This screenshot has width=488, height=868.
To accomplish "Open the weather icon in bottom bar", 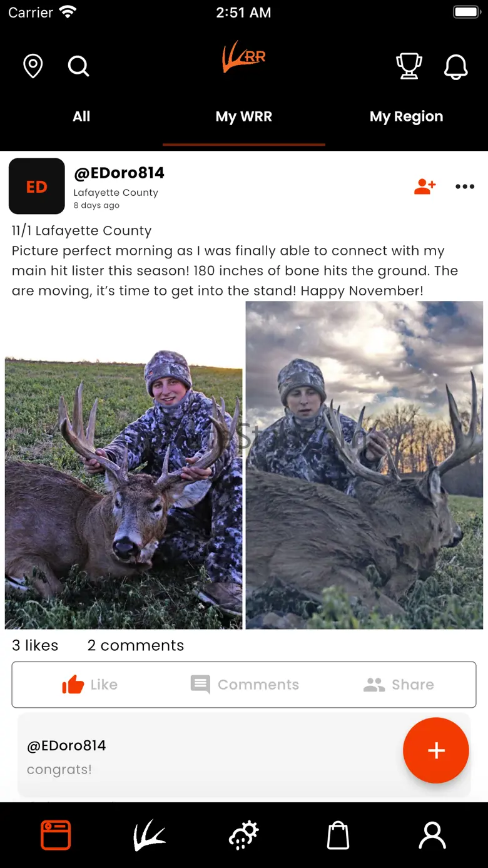I will point(244,836).
